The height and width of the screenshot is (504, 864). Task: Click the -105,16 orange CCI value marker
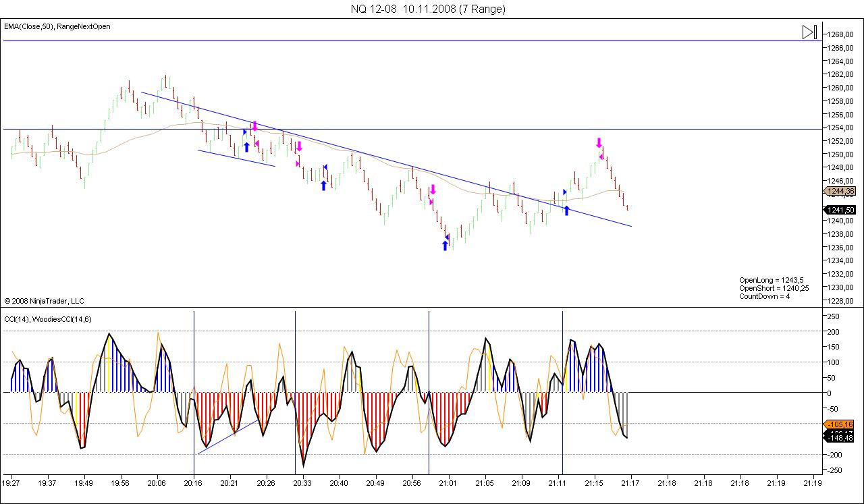click(840, 424)
